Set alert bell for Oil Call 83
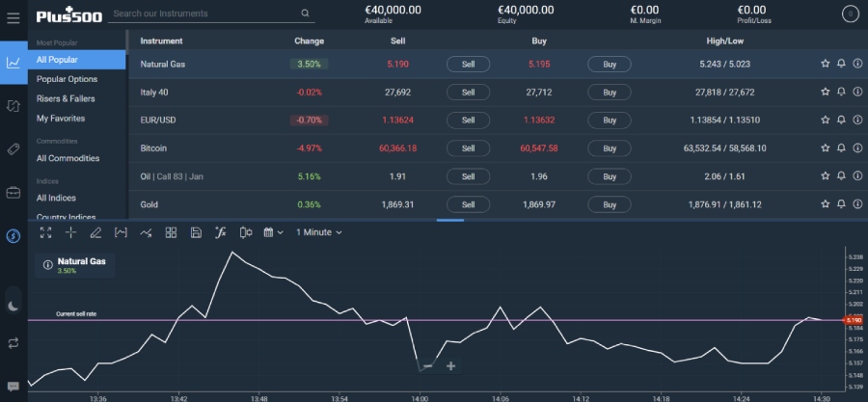Image resolution: width=868 pixels, height=402 pixels. point(841,176)
